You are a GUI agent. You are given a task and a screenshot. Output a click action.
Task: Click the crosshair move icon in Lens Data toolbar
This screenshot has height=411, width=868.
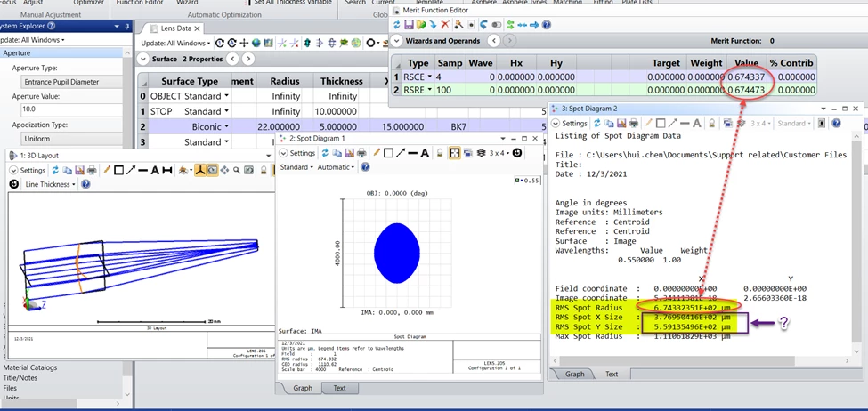click(x=244, y=43)
